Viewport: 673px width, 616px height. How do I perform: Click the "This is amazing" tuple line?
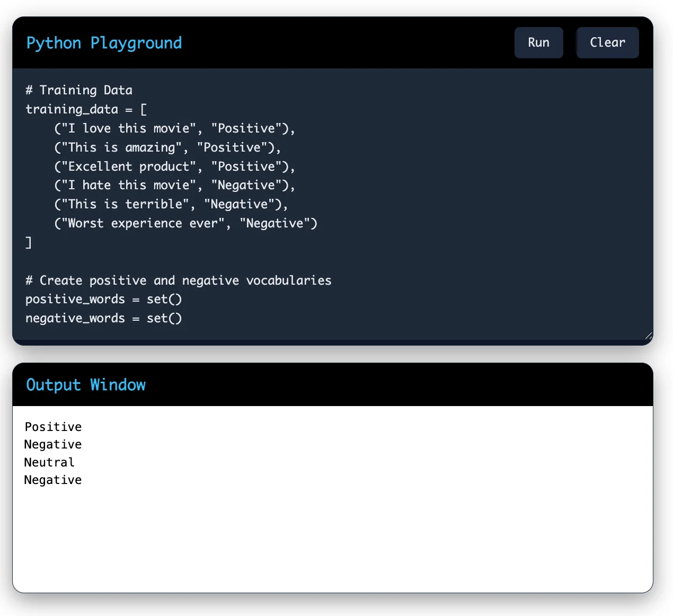[167, 147]
